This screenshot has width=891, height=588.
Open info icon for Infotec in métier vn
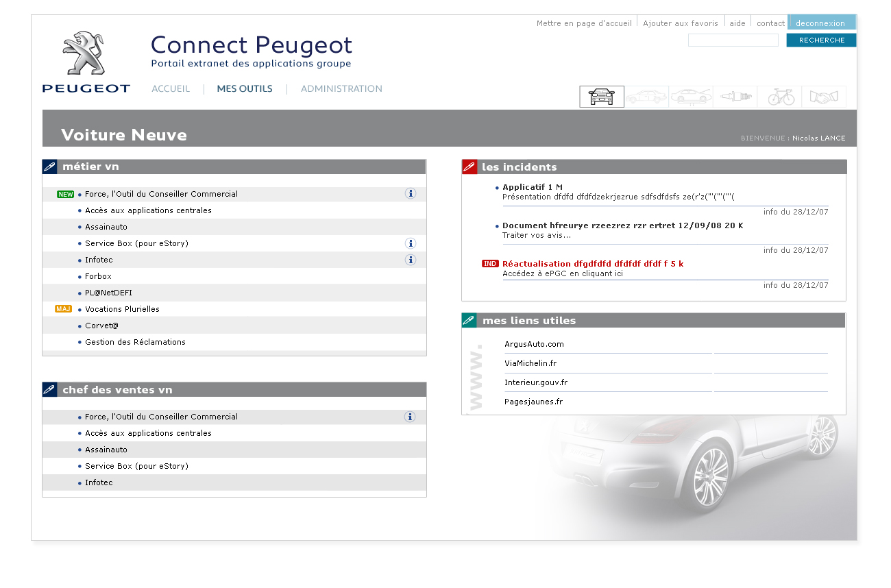[411, 260]
